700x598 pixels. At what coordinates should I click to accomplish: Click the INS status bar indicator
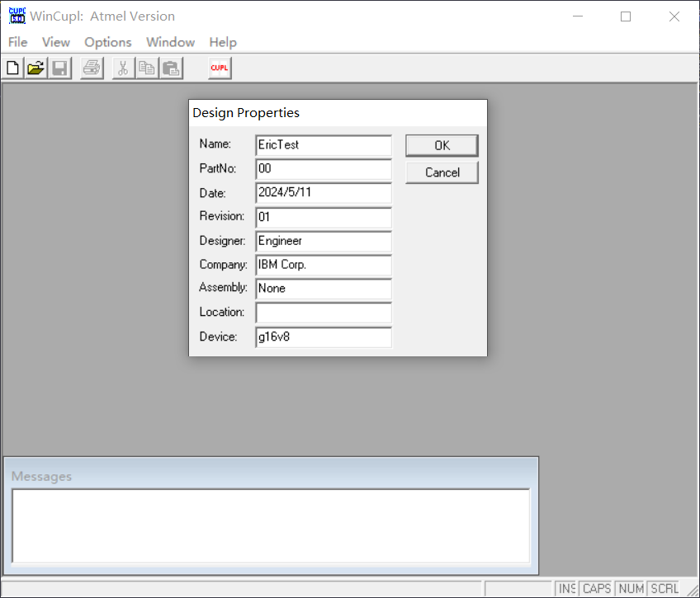point(566,589)
